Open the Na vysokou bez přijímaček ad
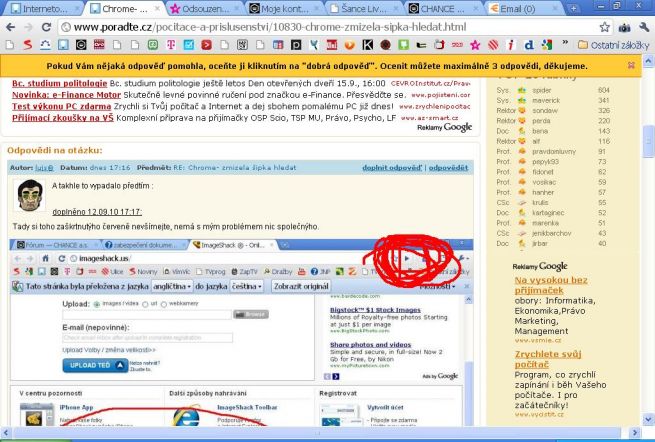 pyautogui.click(x=551, y=285)
